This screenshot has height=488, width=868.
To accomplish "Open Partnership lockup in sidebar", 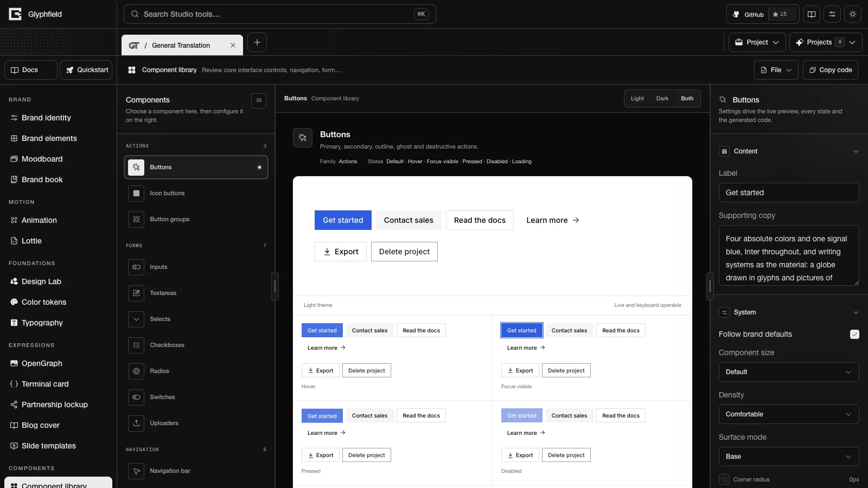I will (58, 404).
